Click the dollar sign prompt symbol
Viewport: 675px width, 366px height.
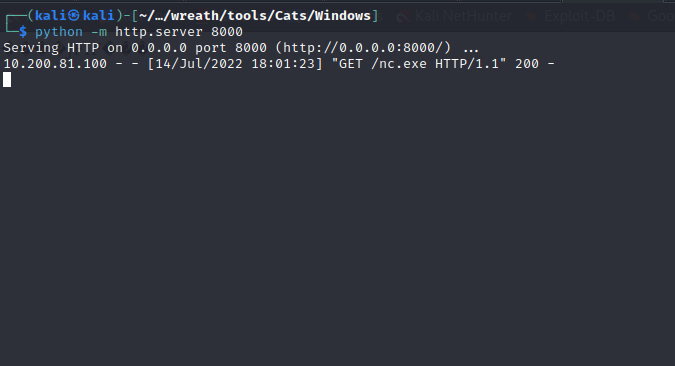point(23,32)
